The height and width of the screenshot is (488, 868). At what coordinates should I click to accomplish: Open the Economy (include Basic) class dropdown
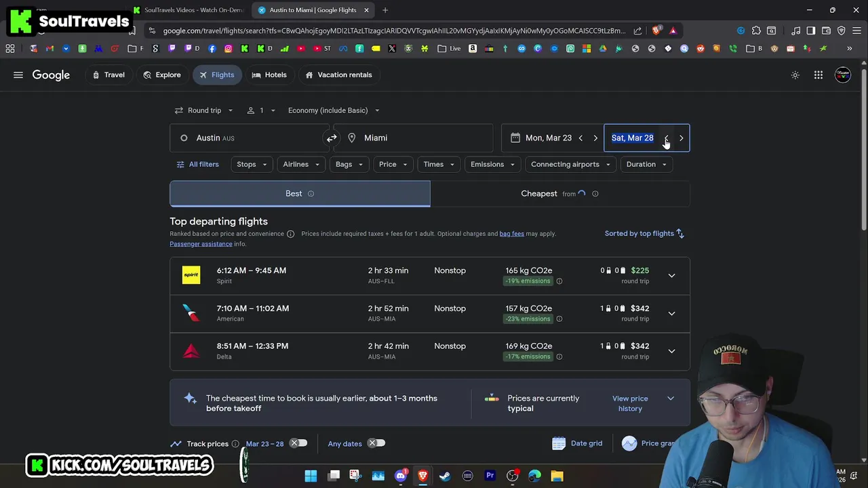(334, 110)
